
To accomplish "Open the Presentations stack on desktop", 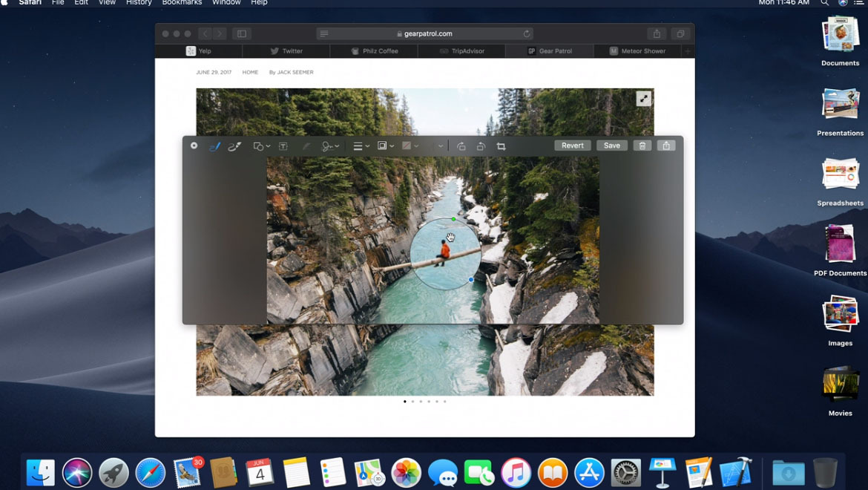I will [x=840, y=111].
